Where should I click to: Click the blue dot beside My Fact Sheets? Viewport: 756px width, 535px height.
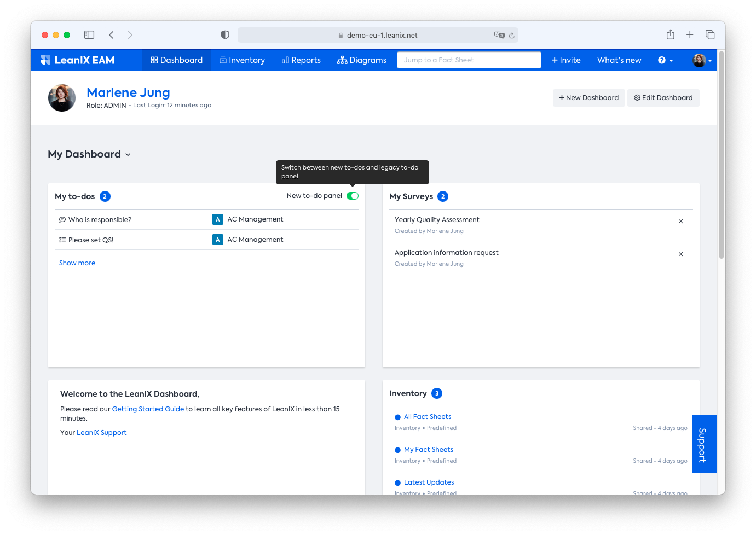click(398, 450)
